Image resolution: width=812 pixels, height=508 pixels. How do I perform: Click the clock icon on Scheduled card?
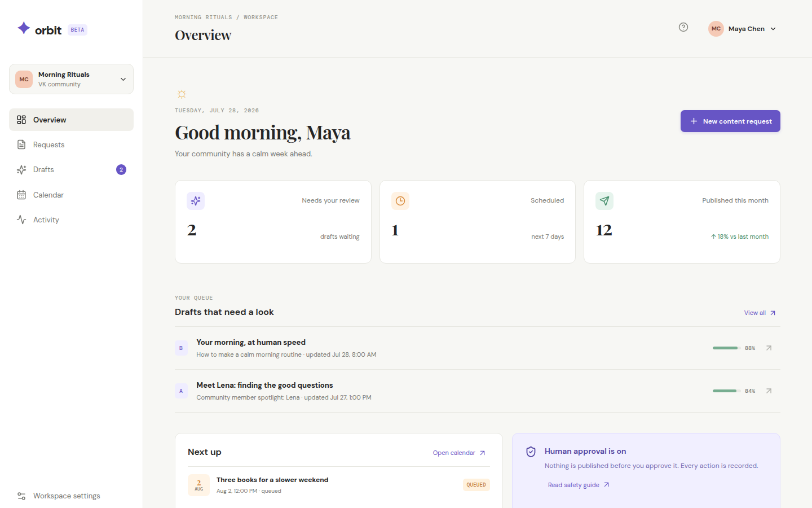[400, 200]
